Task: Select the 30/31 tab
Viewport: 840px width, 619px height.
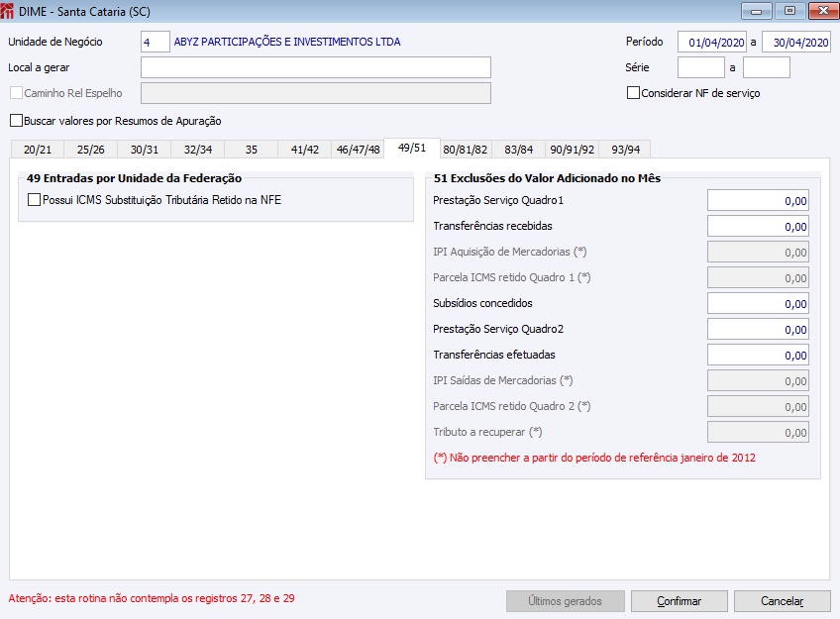Action: tap(144, 150)
